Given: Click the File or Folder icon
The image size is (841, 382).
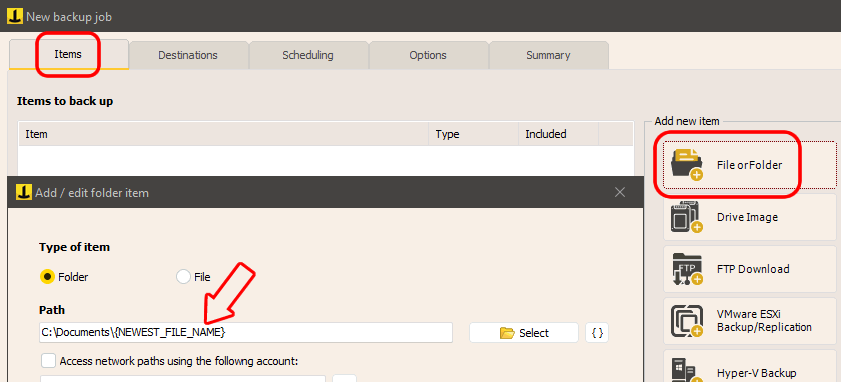Looking at the screenshot, I should (687, 165).
